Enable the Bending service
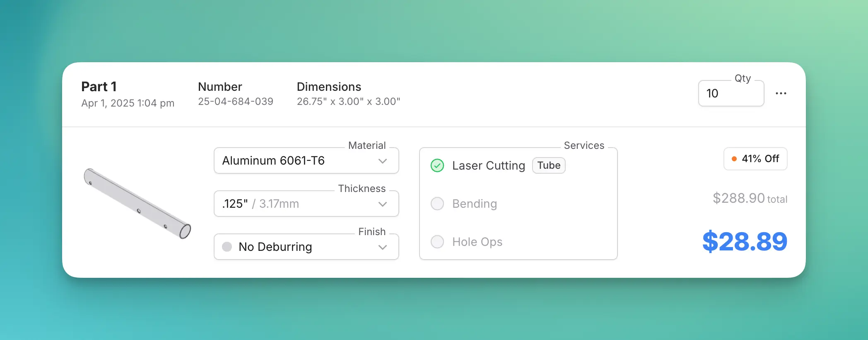The height and width of the screenshot is (340, 868). pyautogui.click(x=437, y=204)
